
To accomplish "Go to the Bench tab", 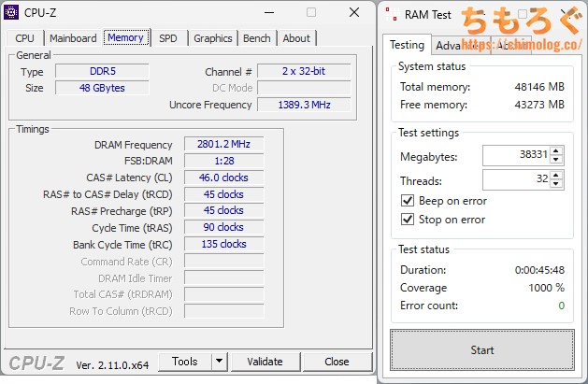I will coord(257,38).
